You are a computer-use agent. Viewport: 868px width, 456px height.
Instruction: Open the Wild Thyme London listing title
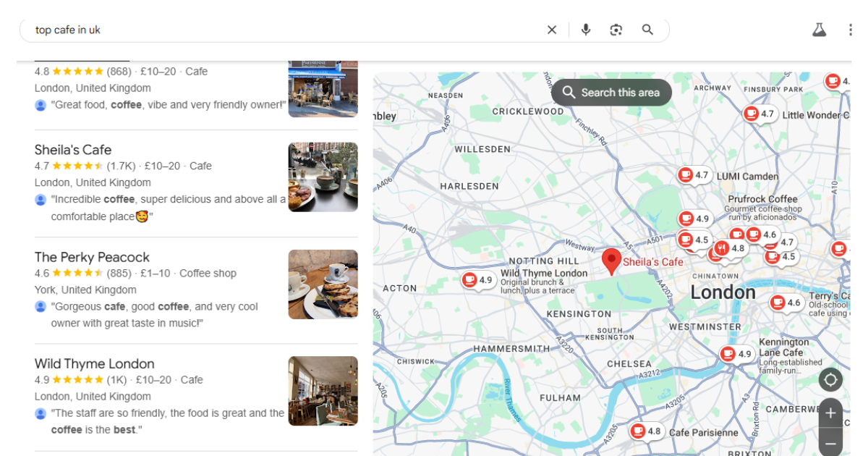click(94, 363)
